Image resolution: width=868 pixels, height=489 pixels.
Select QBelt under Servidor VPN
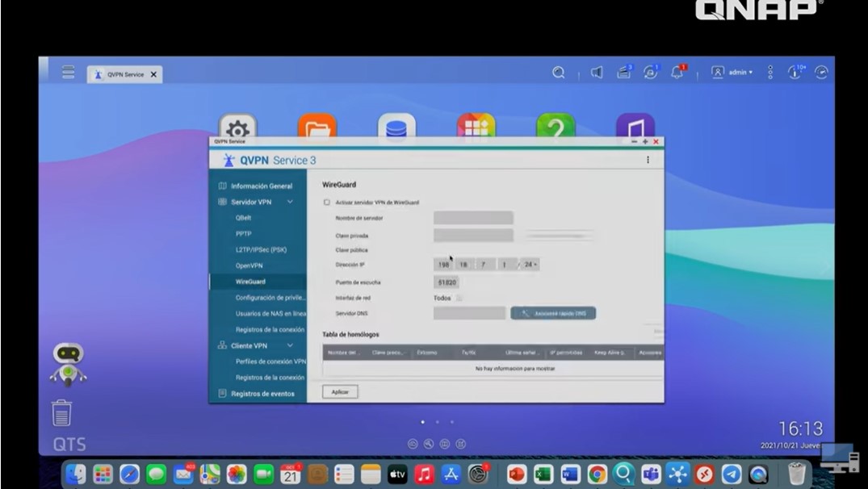pyautogui.click(x=243, y=218)
